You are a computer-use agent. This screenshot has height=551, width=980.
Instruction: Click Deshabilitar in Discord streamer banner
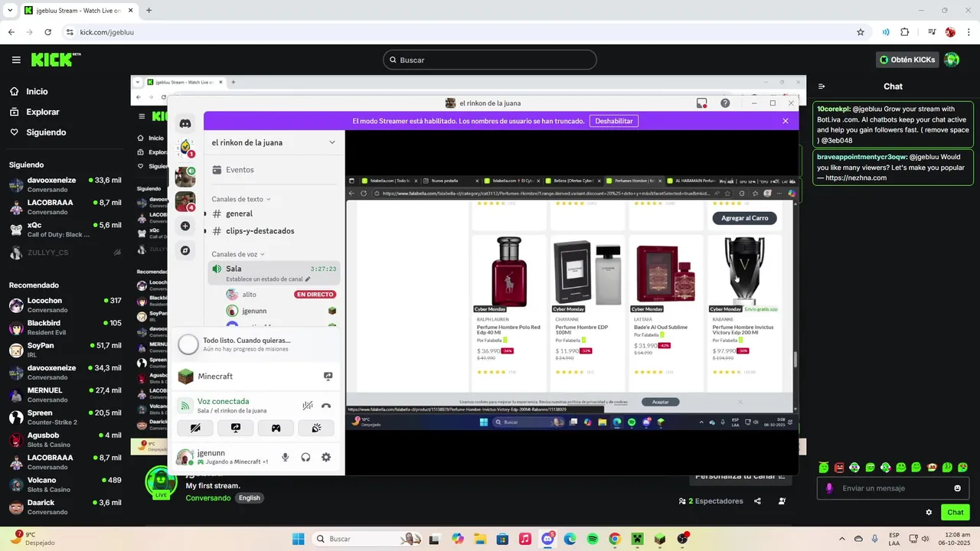click(614, 121)
